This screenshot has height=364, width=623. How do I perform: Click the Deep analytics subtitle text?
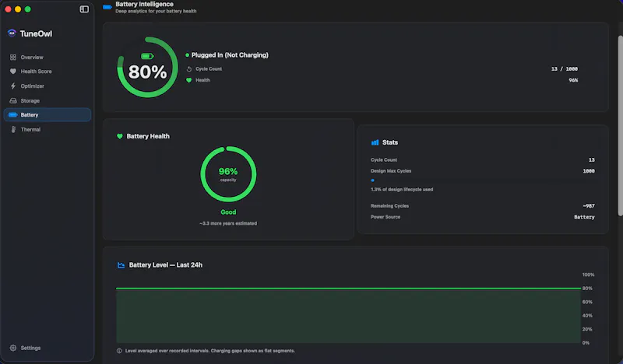click(156, 11)
